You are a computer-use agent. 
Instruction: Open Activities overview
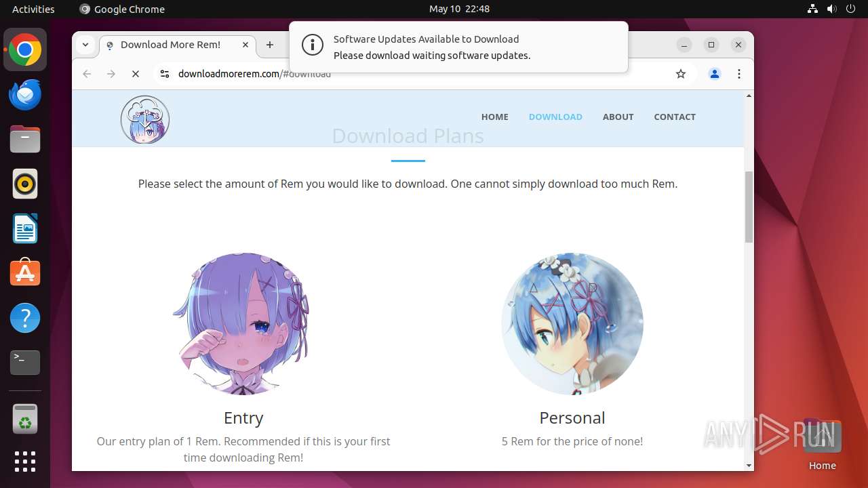pos(33,9)
